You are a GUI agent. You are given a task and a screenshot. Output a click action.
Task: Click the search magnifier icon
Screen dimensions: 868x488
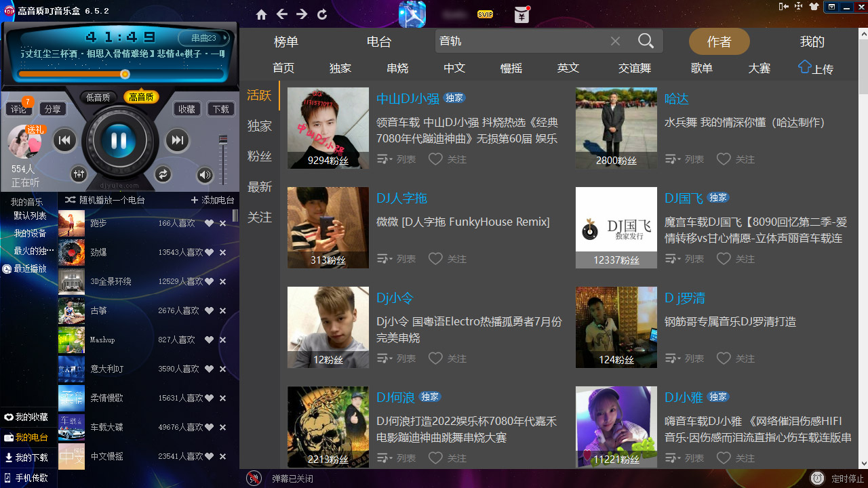pos(646,41)
